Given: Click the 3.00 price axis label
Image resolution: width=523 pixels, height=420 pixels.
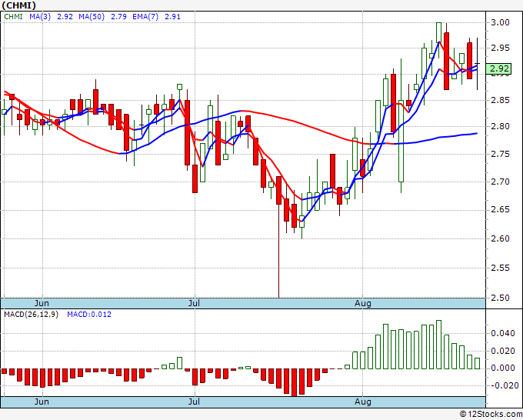Looking at the screenshot, I should point(501,22).
